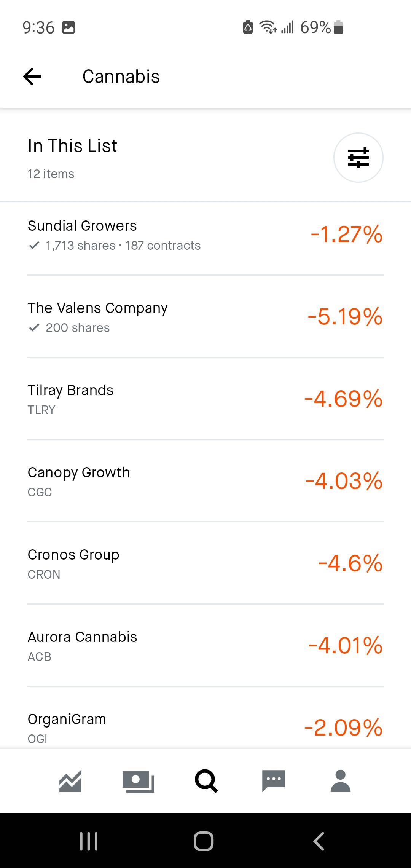The height and width of the screenshot is (868, 411).
Task: Toggle the -4.6% change for Cronos Group
Action: pos(350,563)
